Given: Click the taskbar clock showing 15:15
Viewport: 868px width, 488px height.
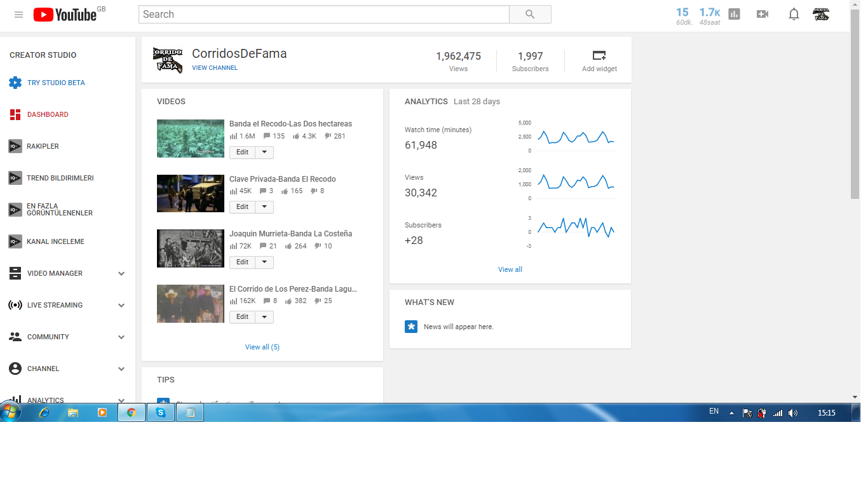Looking at the screenshot, I should (826, 413).
